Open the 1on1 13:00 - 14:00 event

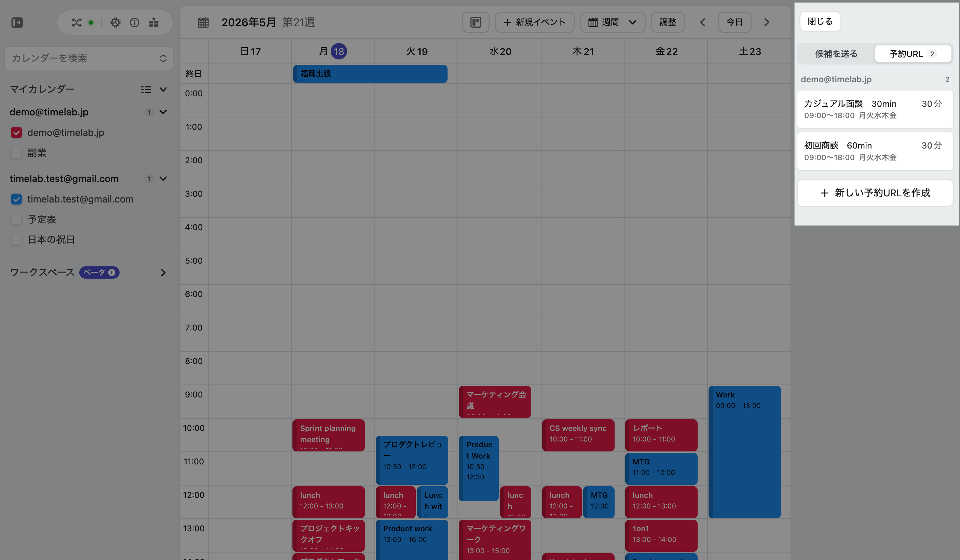click(661, 536)
